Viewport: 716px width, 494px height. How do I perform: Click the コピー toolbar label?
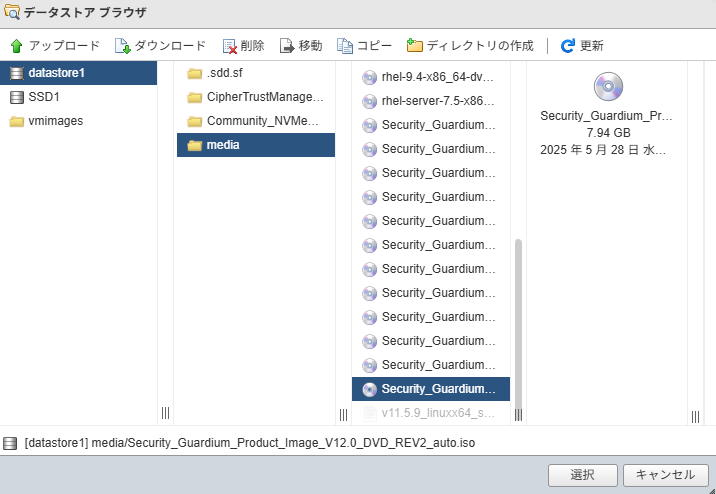coord(374,46)
